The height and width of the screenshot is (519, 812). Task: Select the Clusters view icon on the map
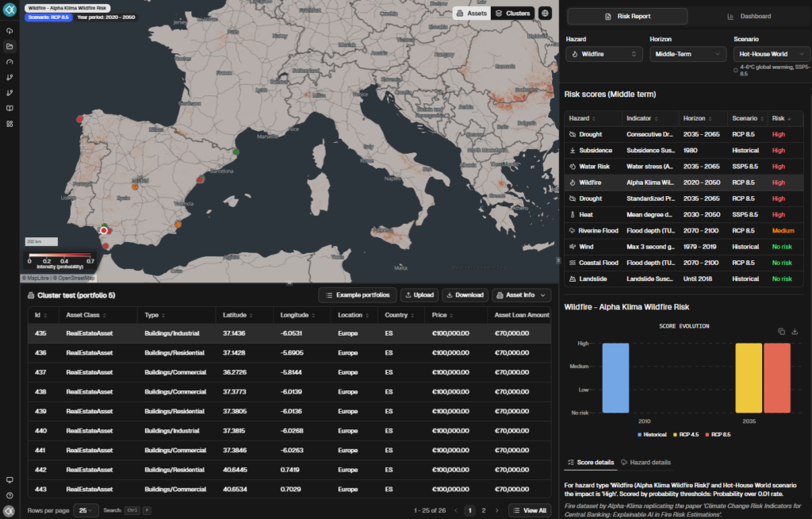(499, 13)
